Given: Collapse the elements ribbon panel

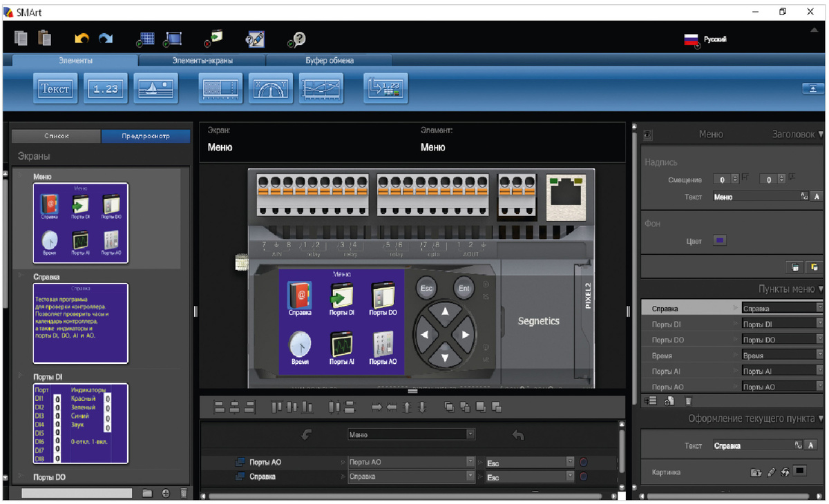Looking at the screenshot, I should pyautogui.click(x=812, y=88).
